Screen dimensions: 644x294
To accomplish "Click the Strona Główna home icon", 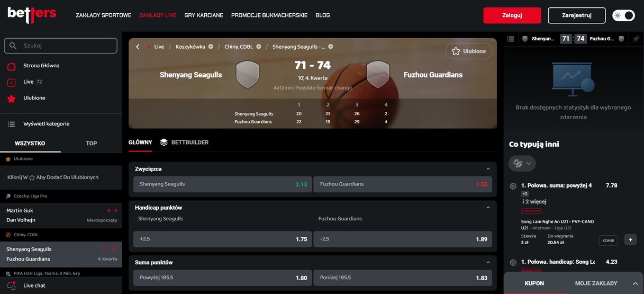I will (12, 66).
